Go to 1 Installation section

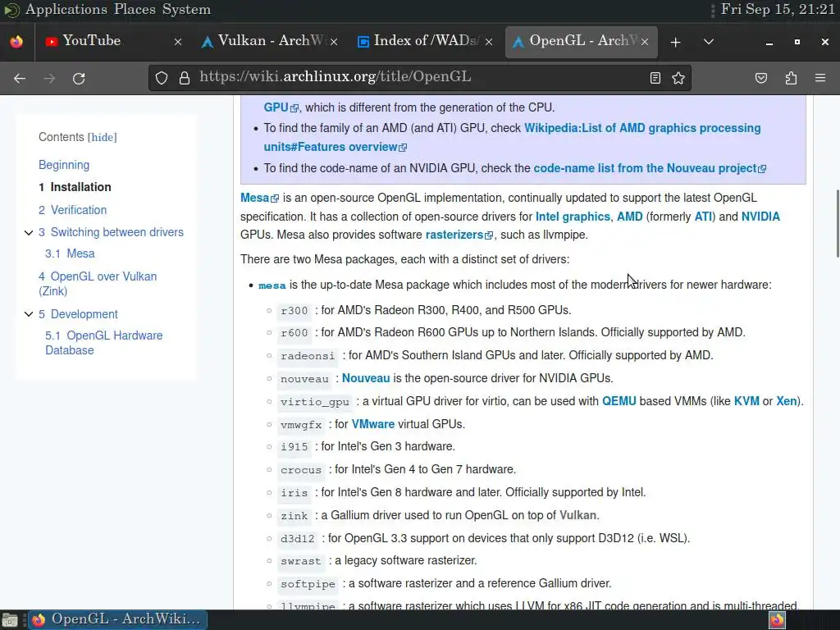[75, 187]
